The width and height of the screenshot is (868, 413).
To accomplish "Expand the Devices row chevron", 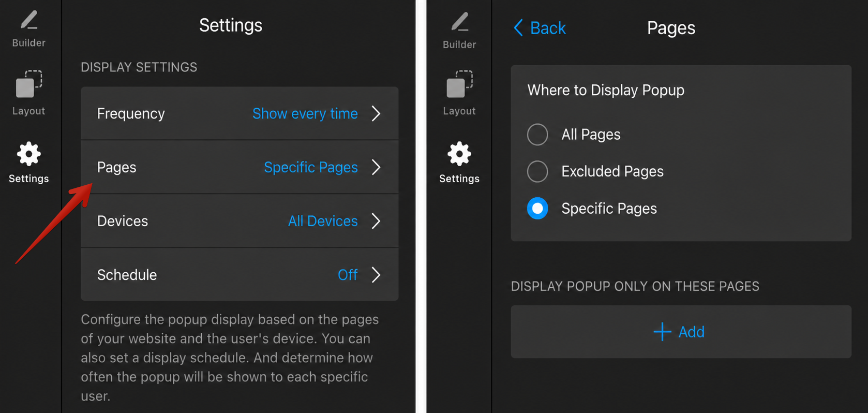I will tap(376, 221).
